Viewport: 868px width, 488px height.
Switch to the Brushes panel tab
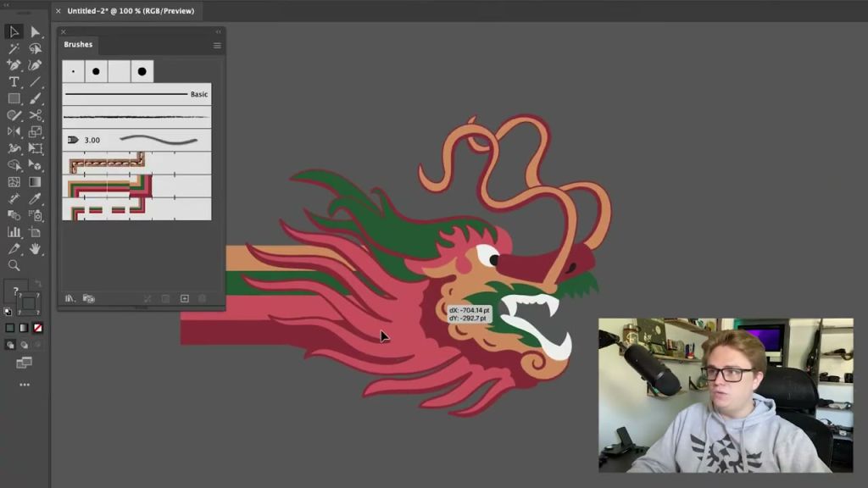[78, 44]
